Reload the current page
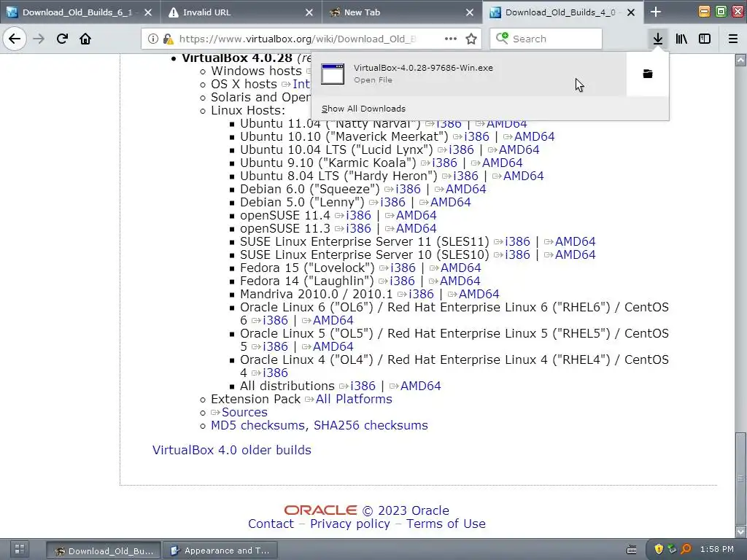 62,39
